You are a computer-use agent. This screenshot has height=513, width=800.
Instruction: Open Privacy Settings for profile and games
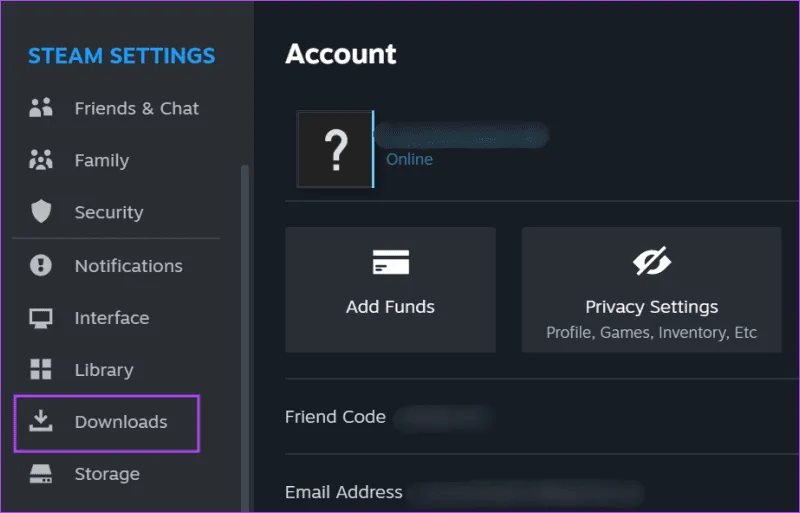(651, 307)
